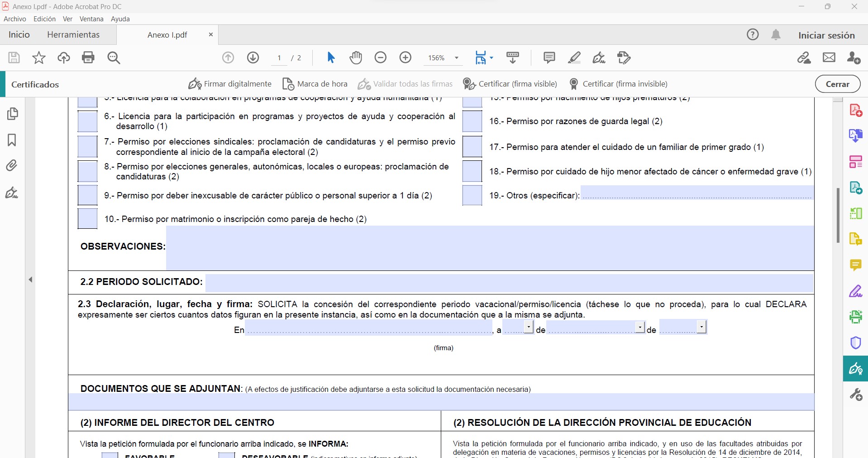This screenshot has height=458, width=868.
Task: Open the Attachments paperclip panel
Action: click(x=12, y=165)
